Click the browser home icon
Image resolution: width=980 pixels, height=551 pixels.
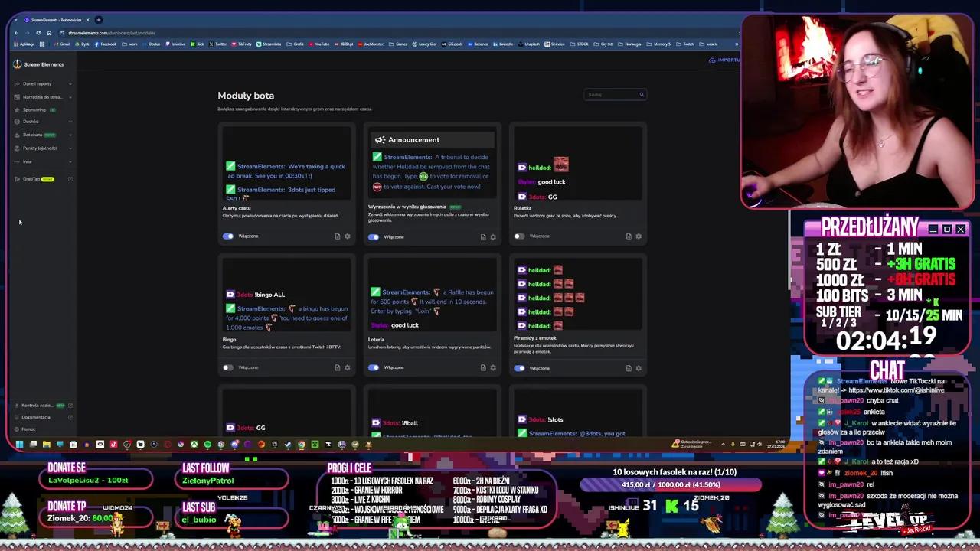coord(49,33)
